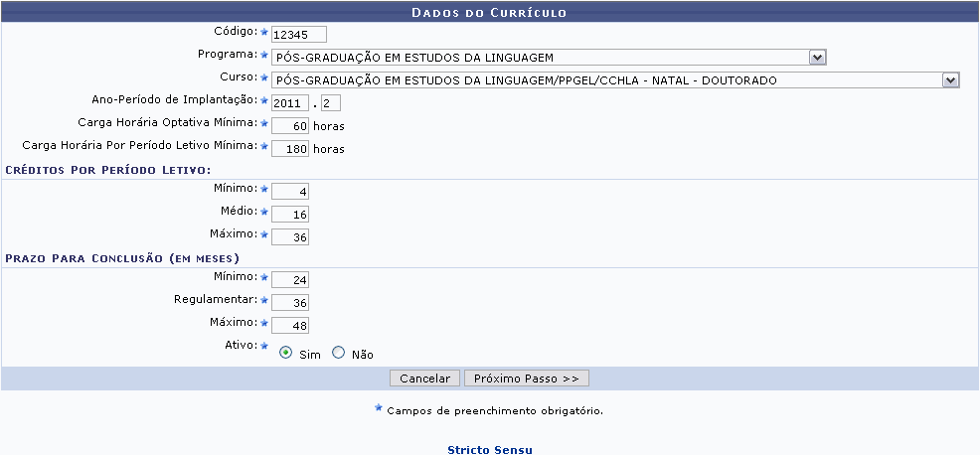Select the Não radio button for Ativo
980x455 pixels.
click(x=338, y=352)
